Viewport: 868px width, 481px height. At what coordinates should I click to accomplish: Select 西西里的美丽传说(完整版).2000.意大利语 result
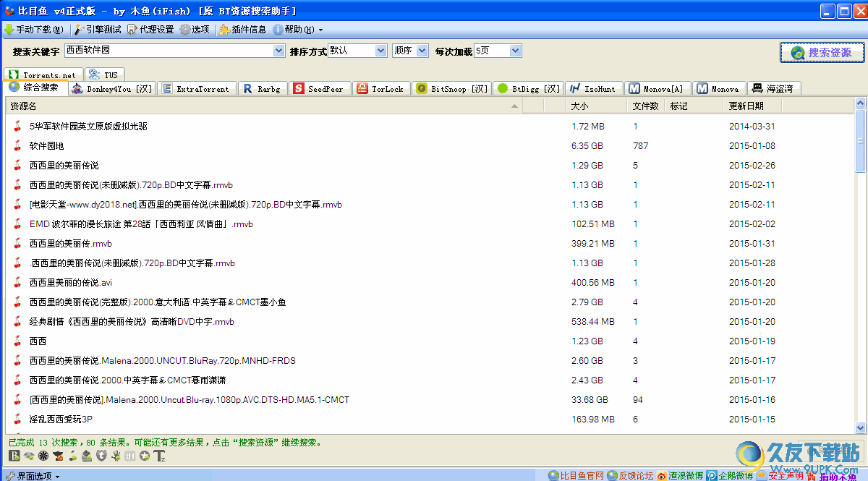point(157,302)
